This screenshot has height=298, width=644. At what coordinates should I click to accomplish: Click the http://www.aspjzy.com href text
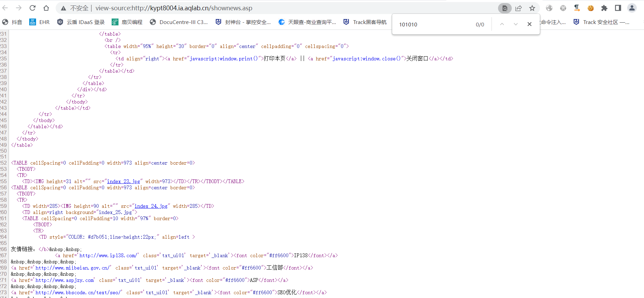click(65, 280)
